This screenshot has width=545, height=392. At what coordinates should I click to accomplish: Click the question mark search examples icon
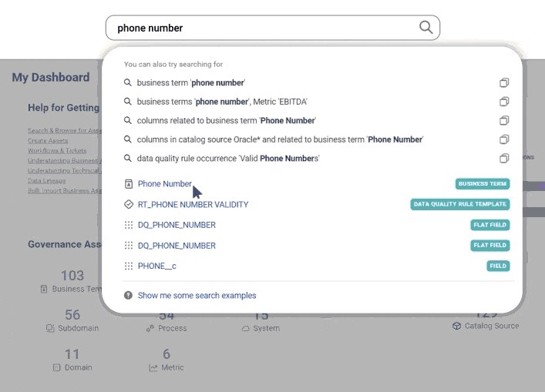point(129,296)
